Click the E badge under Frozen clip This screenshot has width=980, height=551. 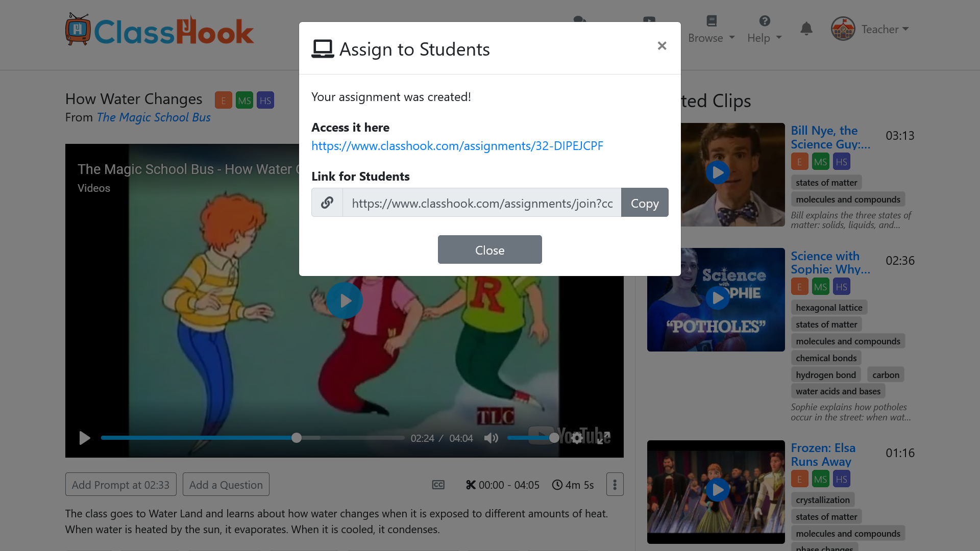pos(799,479)
